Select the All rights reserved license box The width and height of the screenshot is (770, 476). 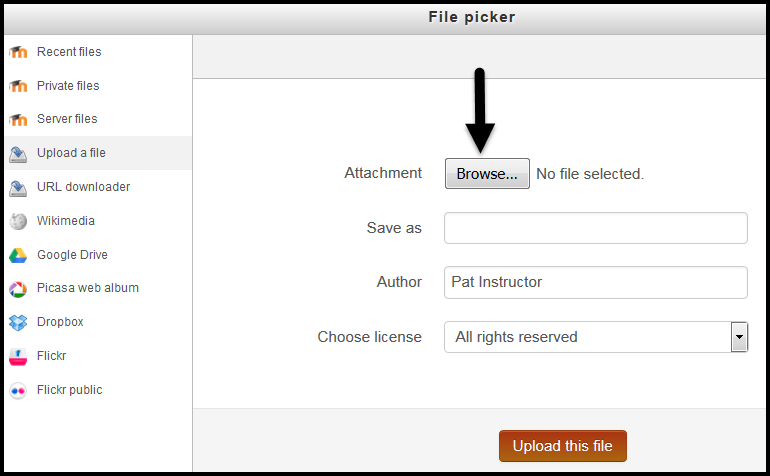click(x=596, y=337)
